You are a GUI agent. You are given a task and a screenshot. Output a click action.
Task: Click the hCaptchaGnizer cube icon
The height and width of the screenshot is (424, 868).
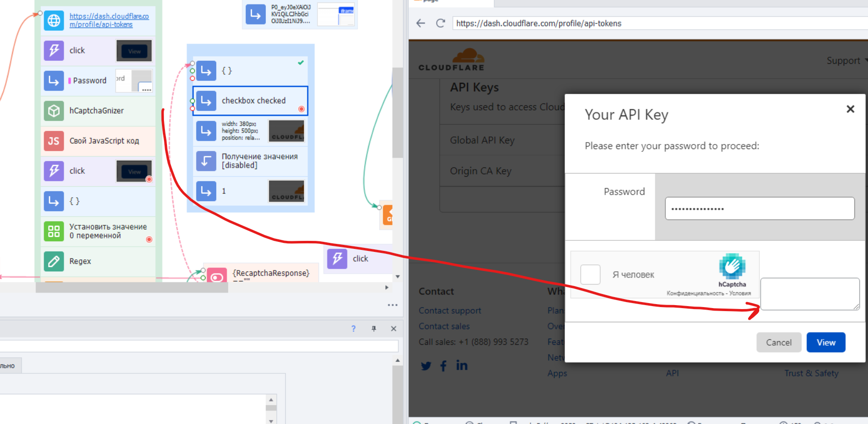tap(54, 111)
